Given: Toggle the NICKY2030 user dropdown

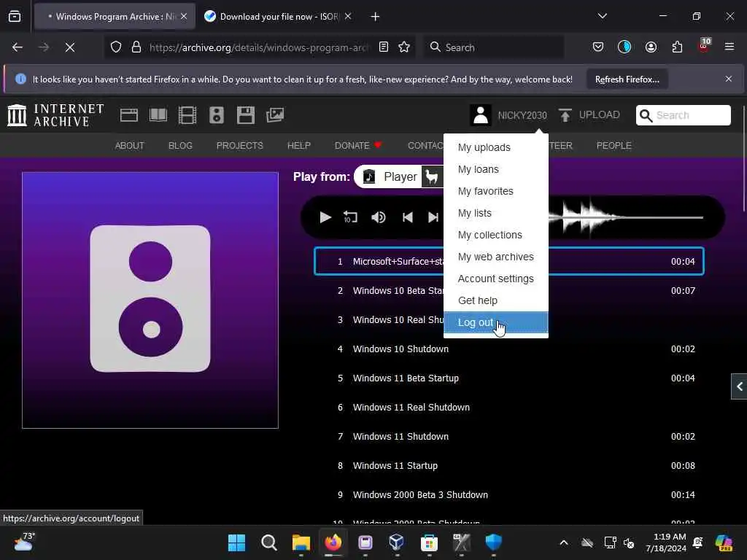Looking at the screenshot, I should 522,115.
